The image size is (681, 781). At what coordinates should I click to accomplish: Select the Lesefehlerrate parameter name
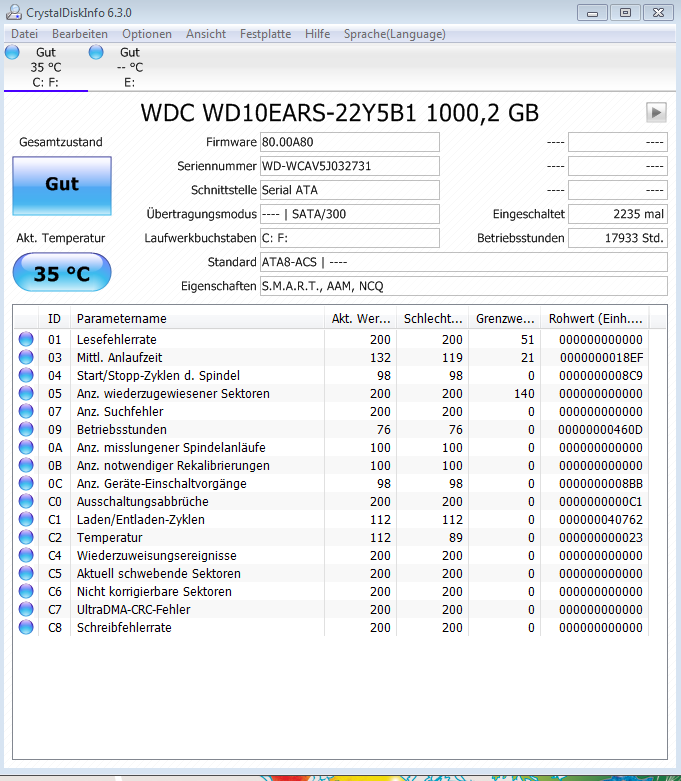point(117,340)
